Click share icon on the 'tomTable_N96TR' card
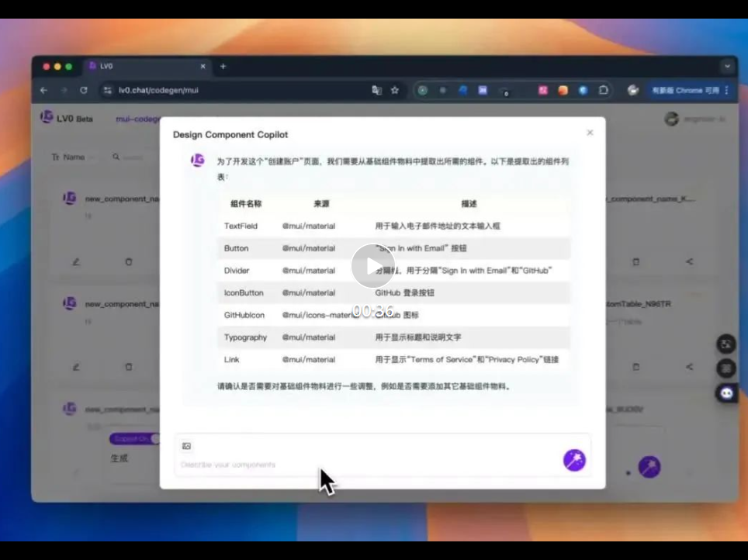This screenshot has height=560, width=748. click(689, 367)
